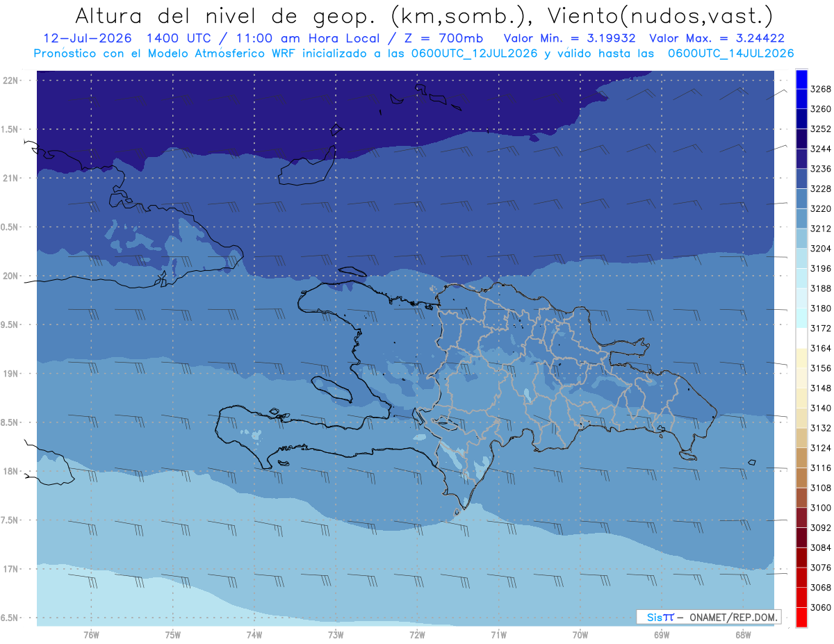Click the longitude label "71W"
The height and width of the screenshot is (644, 834).
point(498,635)
